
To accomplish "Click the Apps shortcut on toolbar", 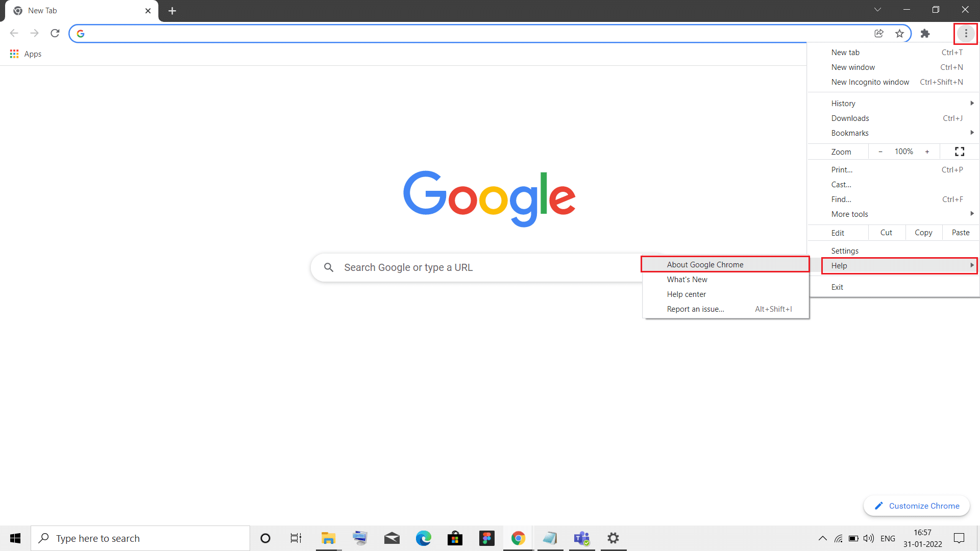I will pyautogui.click(x=26, y=54).
